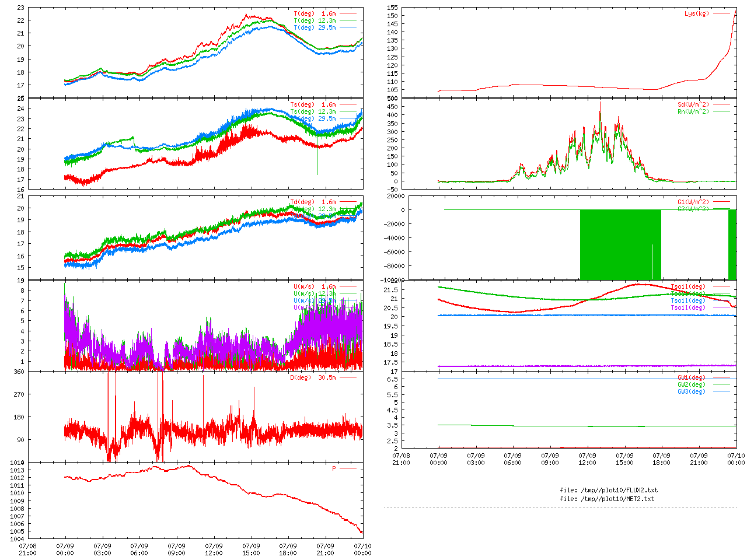Click the 'file: /tmp//plot10/FLUX2.txt' text

pos(609,490)
